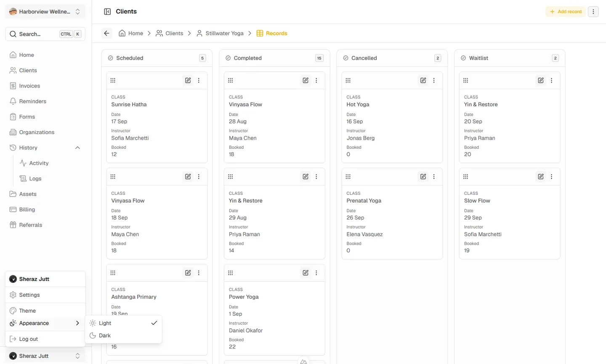Open Settings from the user menu

(45, 295)
